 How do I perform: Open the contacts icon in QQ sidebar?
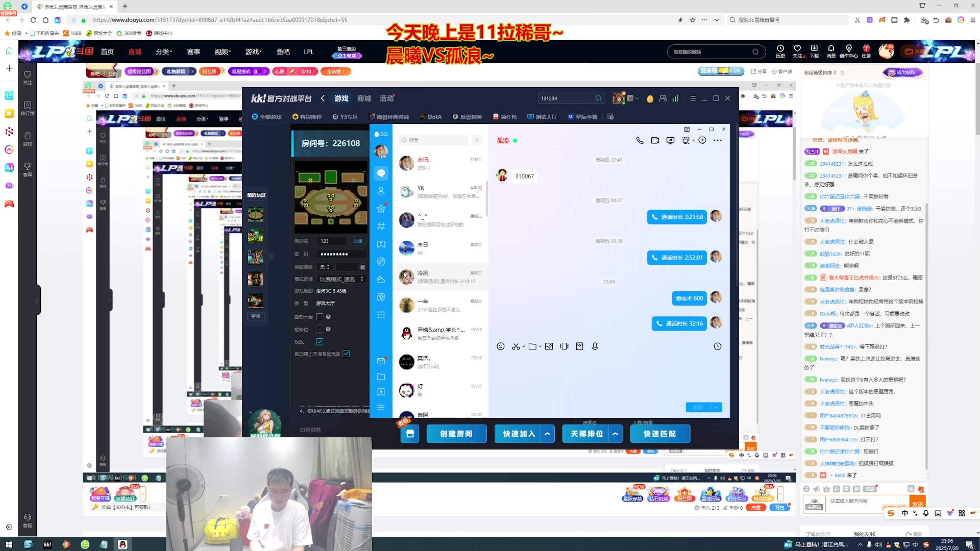[x=381, y=191]
